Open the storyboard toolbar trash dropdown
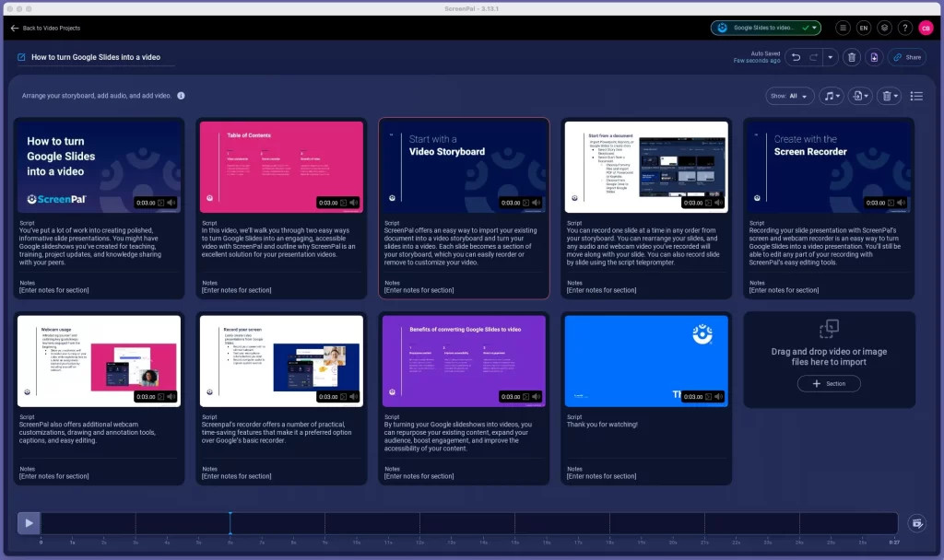944x560 pixels. coord(890,96)
